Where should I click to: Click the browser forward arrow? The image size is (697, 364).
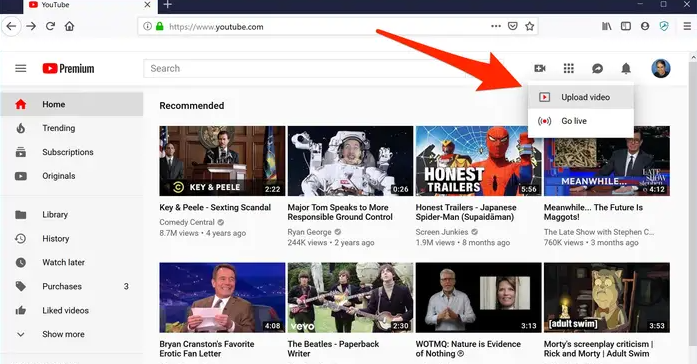(x=31, y=26)
